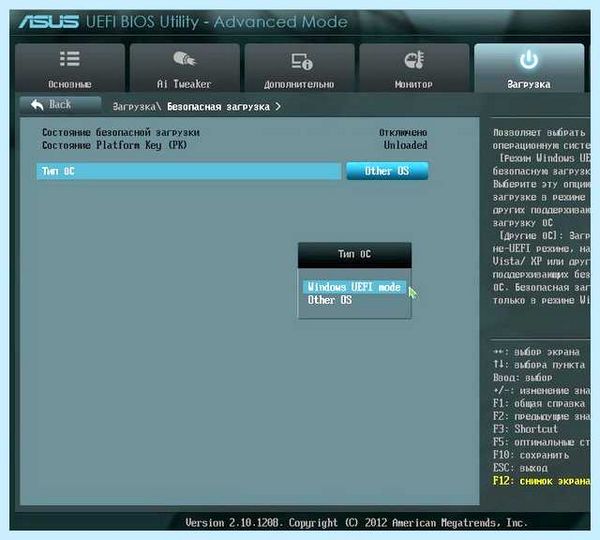The image size is (600, 540).
Task: Click the Отключено status value
Action: click(403, 132)
